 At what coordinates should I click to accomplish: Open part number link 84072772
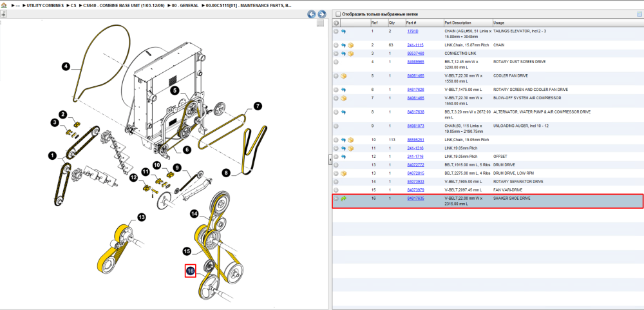click(x=415, y=165)
